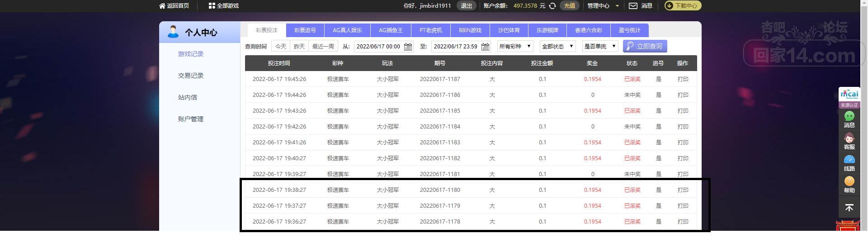The width and height of the screenshot is (868, 248).
Task: Open the 盈亏统计 tab
Action: (630, 30)
